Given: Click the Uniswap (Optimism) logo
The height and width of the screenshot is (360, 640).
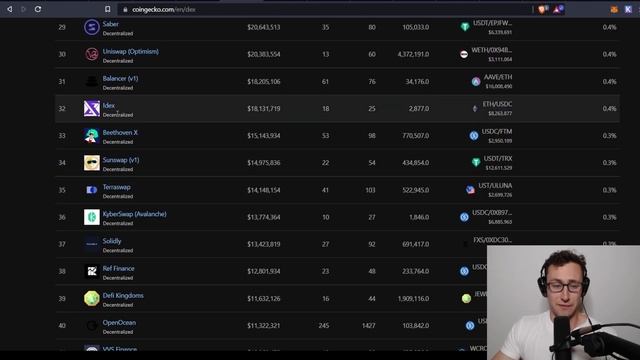Looking at the screenshot, I should [91, 54].
